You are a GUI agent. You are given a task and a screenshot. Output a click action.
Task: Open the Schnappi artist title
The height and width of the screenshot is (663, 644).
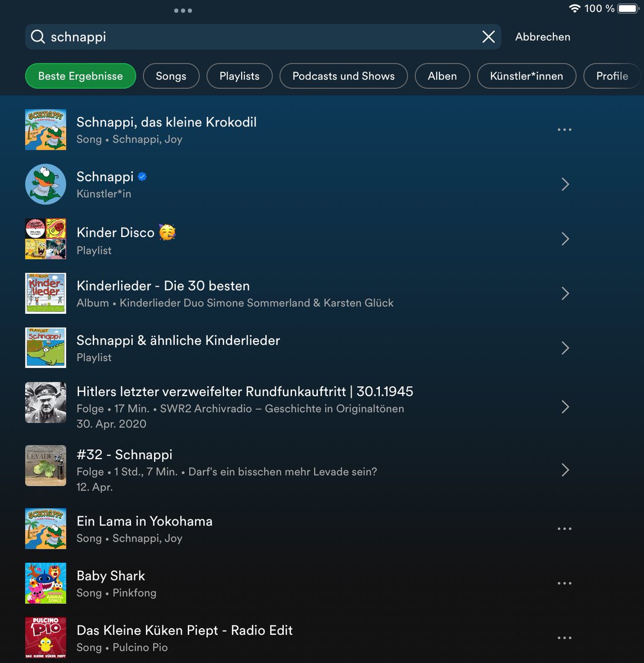tap(105, 177)
